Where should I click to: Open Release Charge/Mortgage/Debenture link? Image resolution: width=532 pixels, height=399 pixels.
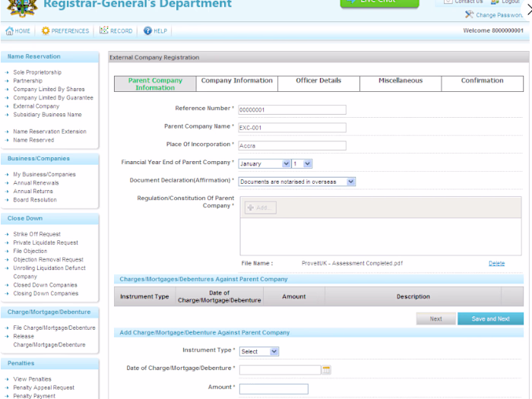49,340
